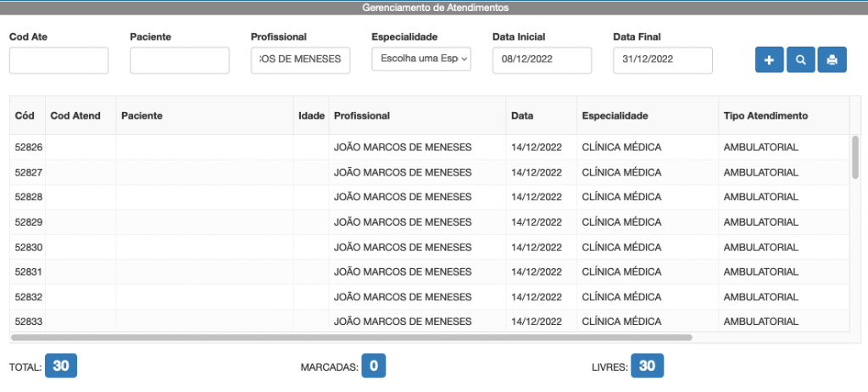Screen dimensions: 868x392
Task: Click the MARCADAS count badge
Action: (x=373, y=367)
